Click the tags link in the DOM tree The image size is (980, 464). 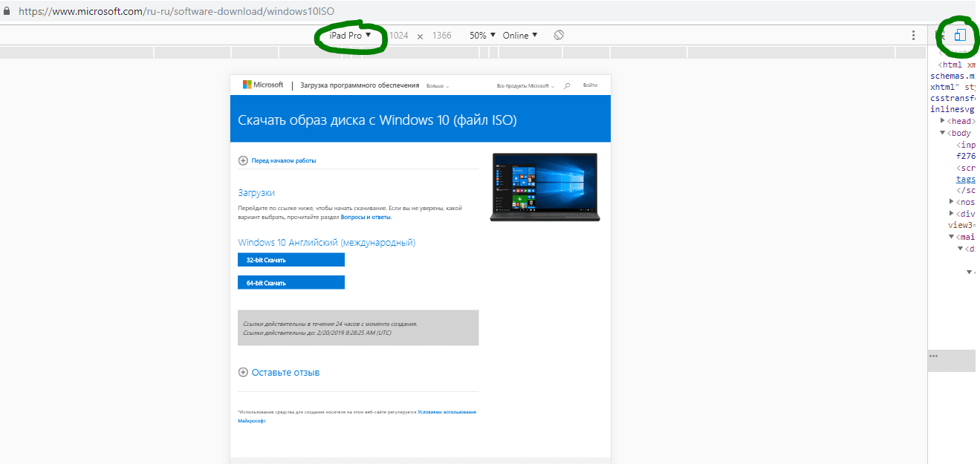pyautogui.click(x=966, y=179)
